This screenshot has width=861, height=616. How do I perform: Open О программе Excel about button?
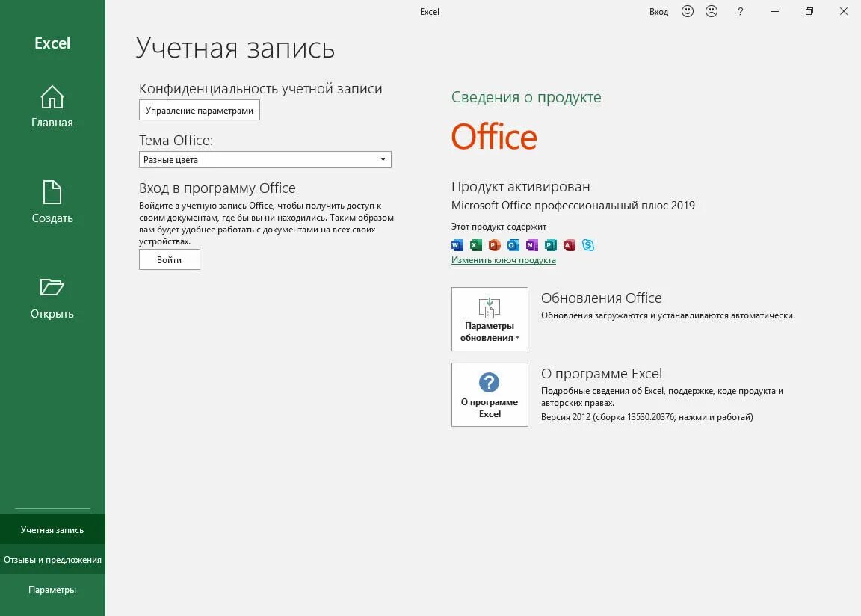pyautogui.click(x=490, y=395)
